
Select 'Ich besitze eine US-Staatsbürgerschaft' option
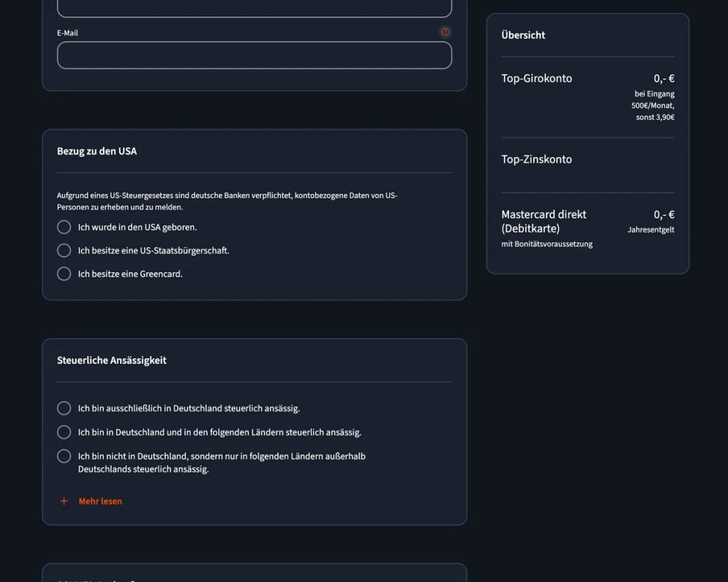click(x=64, y=251)
